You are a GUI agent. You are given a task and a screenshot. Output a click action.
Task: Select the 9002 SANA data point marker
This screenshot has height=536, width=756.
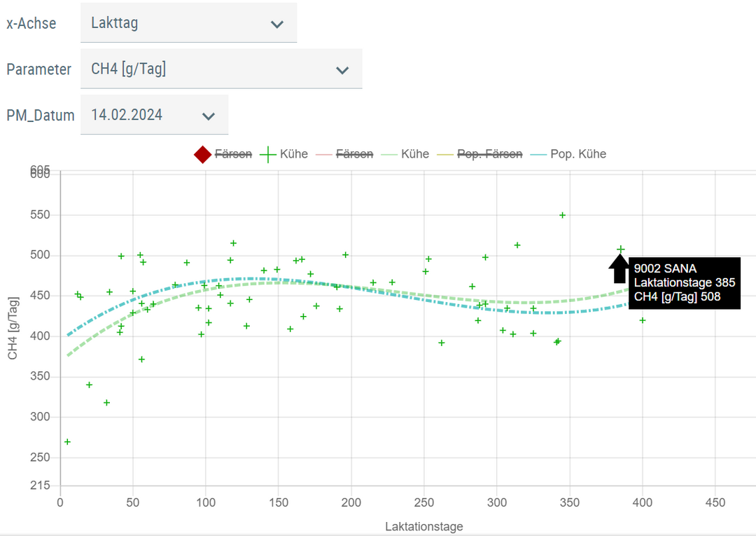pyautogui.click(x=620, y=249)
